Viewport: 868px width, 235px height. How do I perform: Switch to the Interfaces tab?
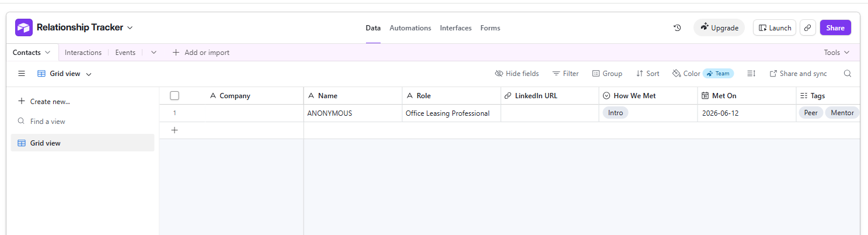[x=456, y=28]
